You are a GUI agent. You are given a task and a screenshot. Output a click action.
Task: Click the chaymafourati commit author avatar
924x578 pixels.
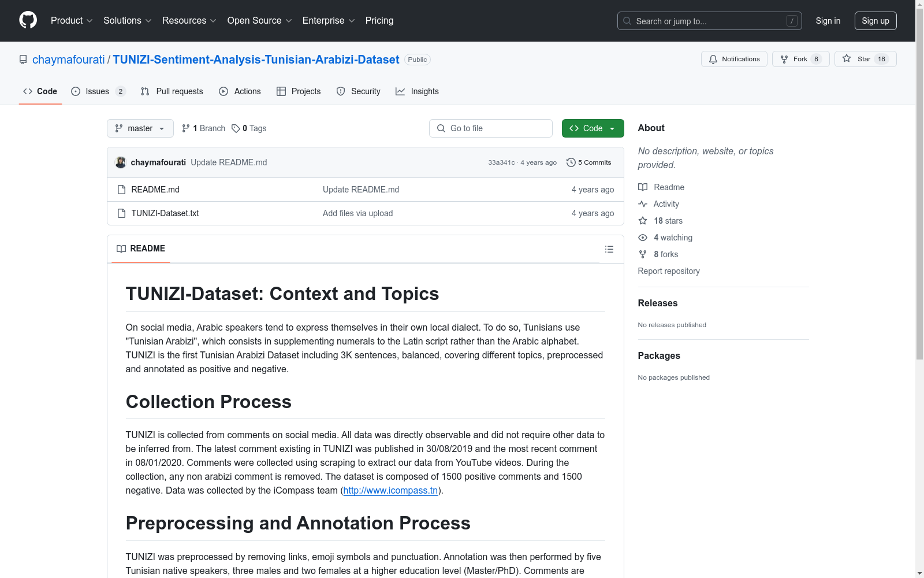(121, 162)
